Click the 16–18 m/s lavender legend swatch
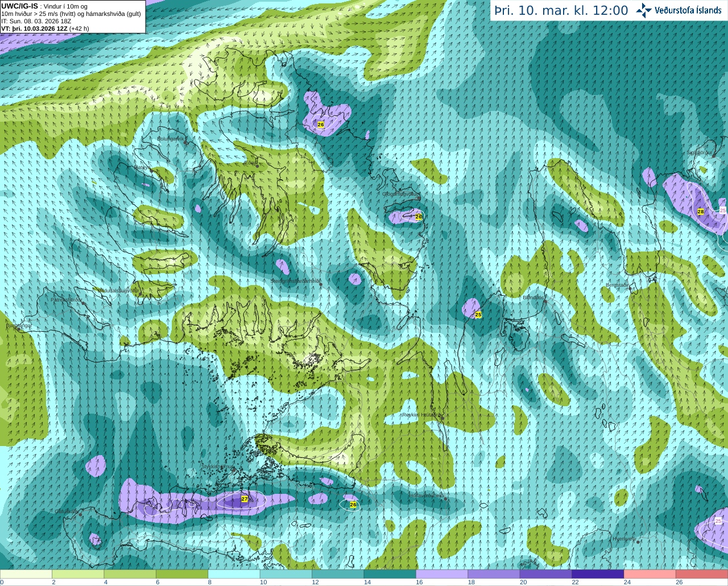 pos(442,574)
